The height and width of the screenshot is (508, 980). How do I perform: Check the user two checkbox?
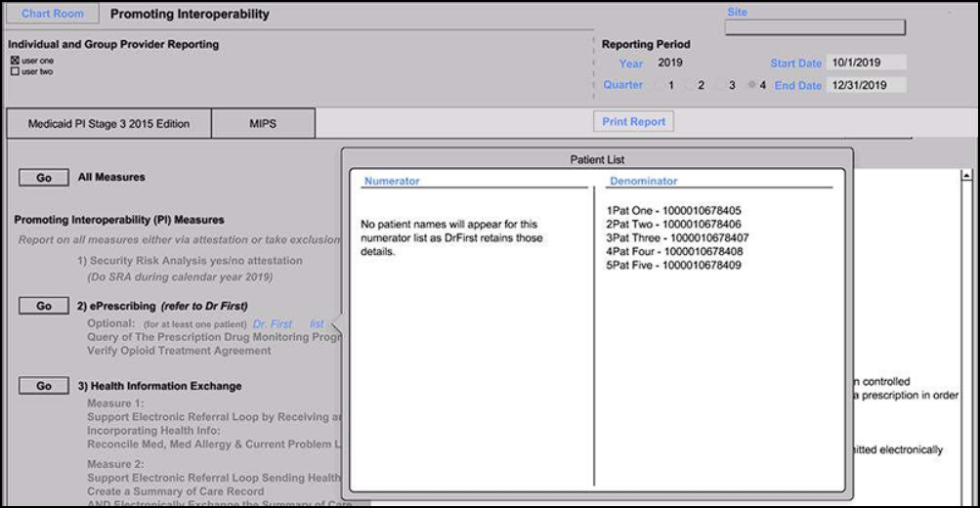pos(15,71)
